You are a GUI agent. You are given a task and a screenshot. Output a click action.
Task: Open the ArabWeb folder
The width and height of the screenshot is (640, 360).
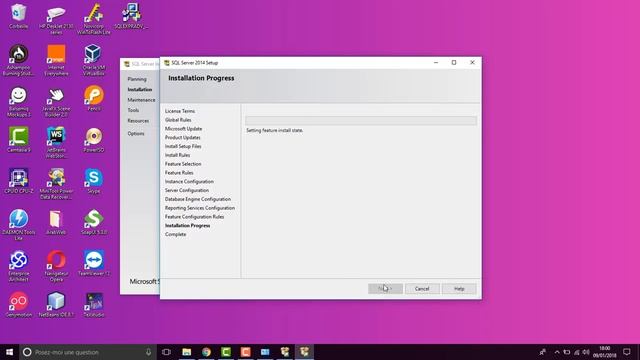pyautogui.click(x=56, y=222)
